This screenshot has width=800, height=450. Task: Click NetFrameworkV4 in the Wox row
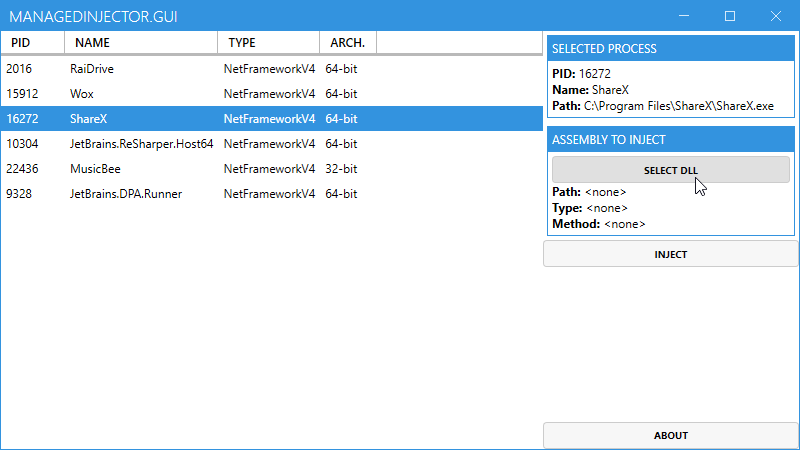click(269, 94)
